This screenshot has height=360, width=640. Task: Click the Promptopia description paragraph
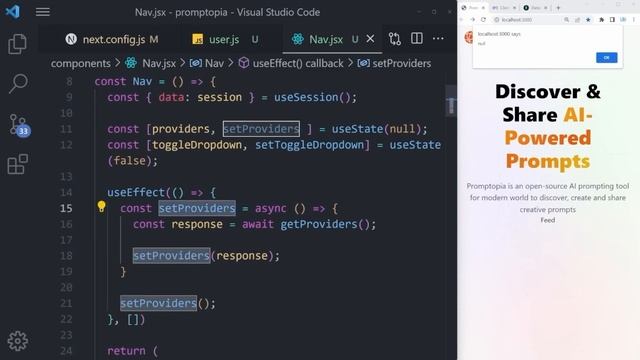[548, 198]
